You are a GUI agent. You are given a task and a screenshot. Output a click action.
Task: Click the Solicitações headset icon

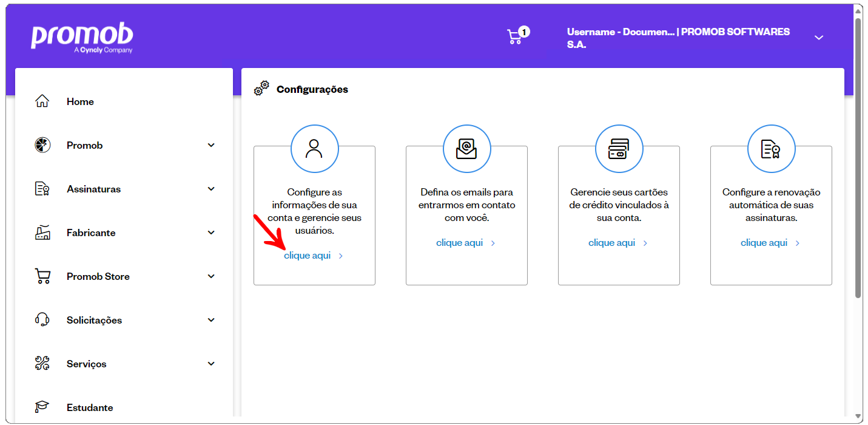point(42,320)
